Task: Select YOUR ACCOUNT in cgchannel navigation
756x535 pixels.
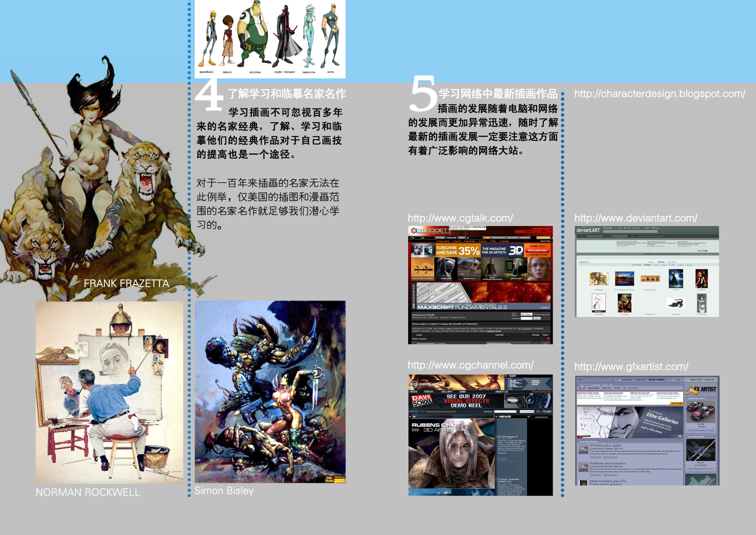Action: coord(541,392)
